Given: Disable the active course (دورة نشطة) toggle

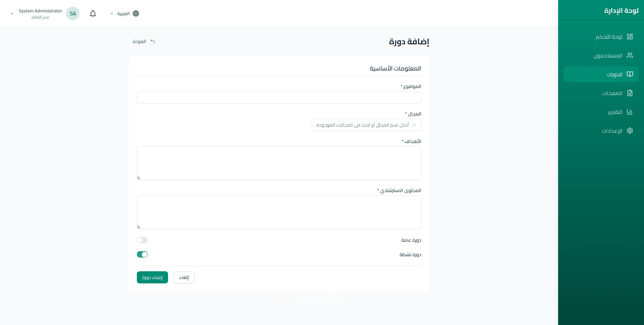Looking at the screenshot, I should coord(142,254).
